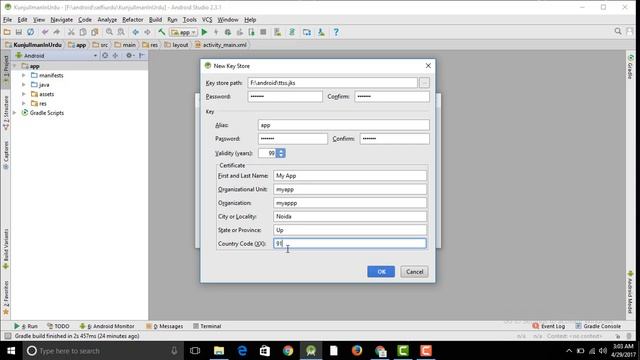Expand the assets folder
640x360 pixels.
24,94
